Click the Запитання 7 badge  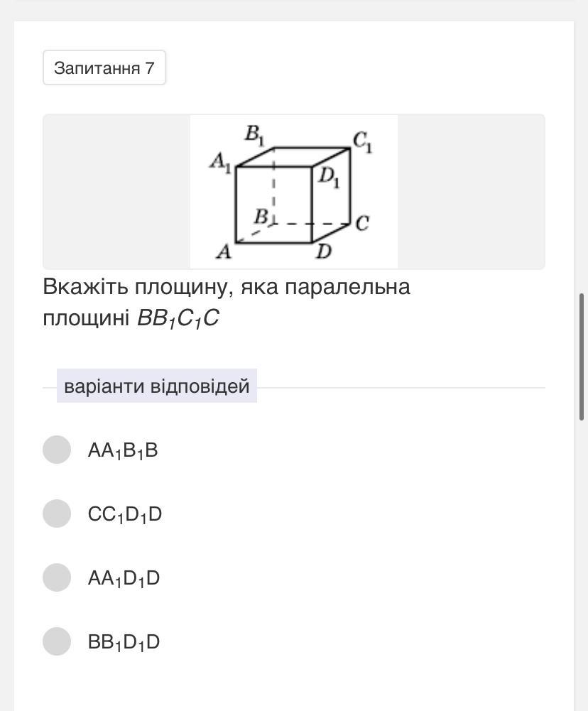coord(104,67)
